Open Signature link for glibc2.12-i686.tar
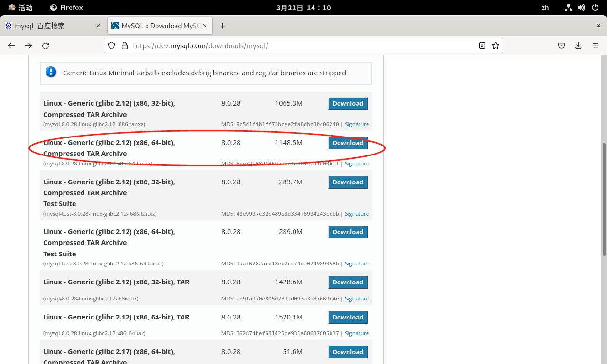607x364 pixels. [357, 299]
